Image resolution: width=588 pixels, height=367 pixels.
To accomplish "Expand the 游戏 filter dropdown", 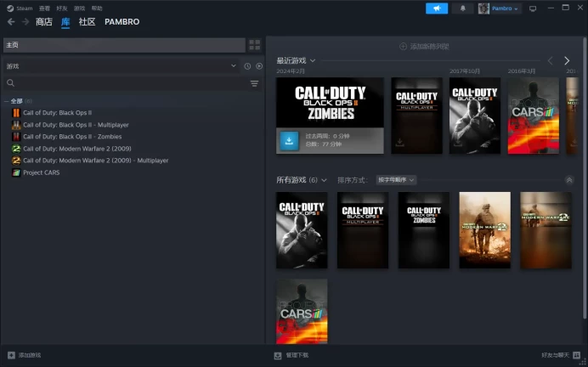I will click(x=121, y=66).
